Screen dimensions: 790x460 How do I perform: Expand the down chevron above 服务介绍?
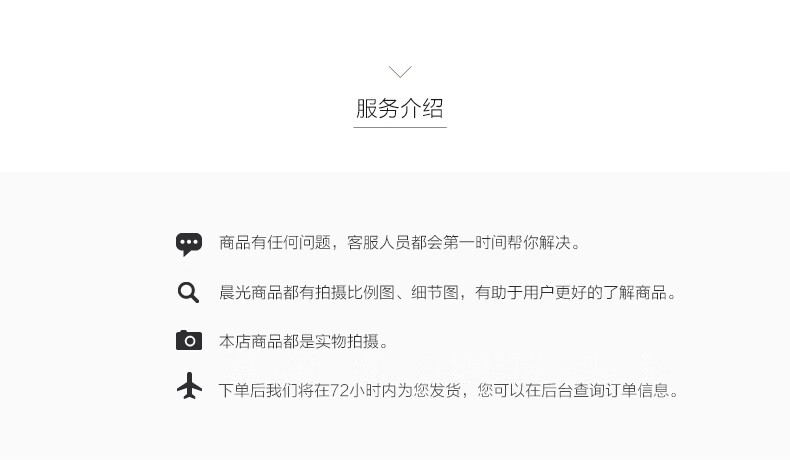(x=400, y=72)
